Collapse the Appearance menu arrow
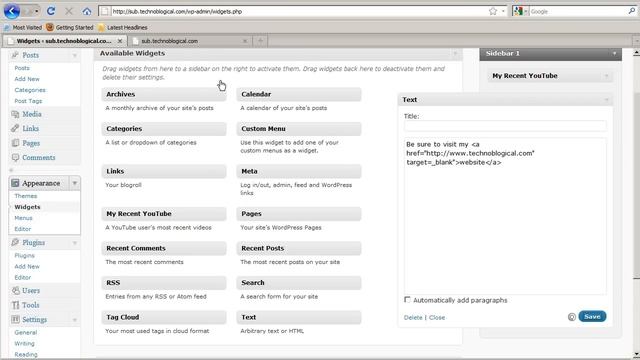 (75, 183)
